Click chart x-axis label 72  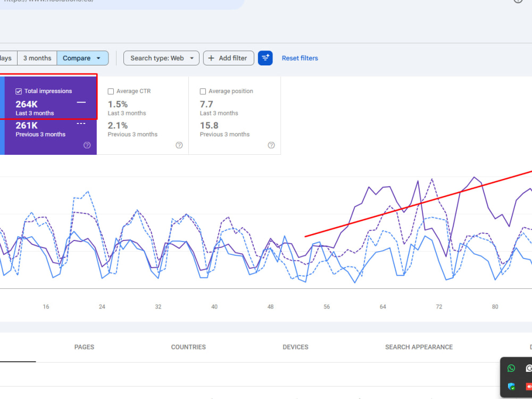439,307
